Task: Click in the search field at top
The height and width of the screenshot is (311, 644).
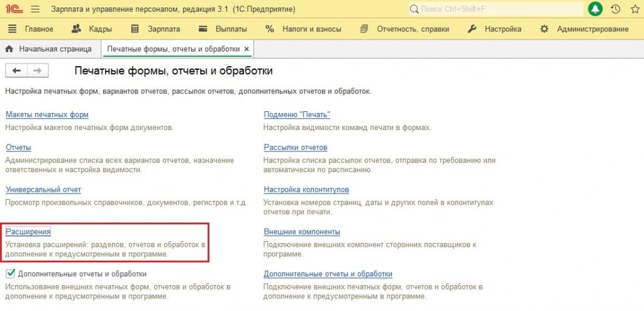Action: (497, 9)
